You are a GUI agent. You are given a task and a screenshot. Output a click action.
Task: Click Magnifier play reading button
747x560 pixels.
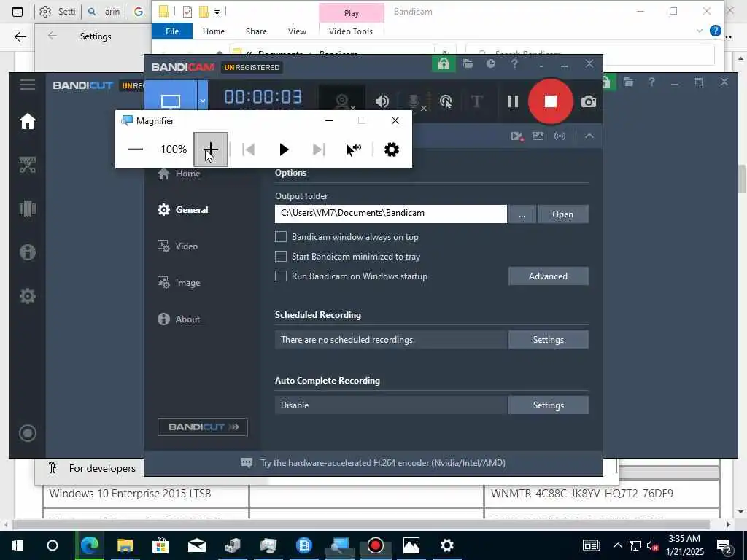284,149
